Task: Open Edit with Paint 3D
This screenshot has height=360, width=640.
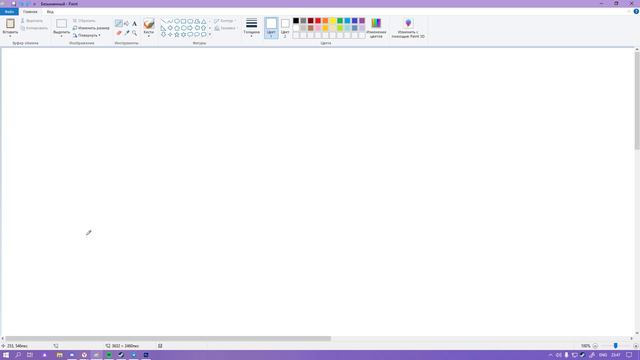Action: (x=408, y=28)
